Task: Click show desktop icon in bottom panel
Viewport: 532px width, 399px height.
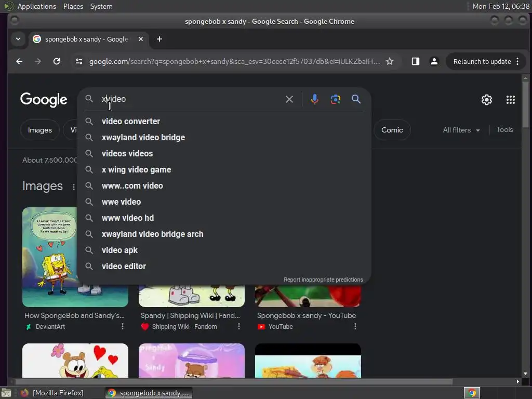Action: [x=6, y=393]
